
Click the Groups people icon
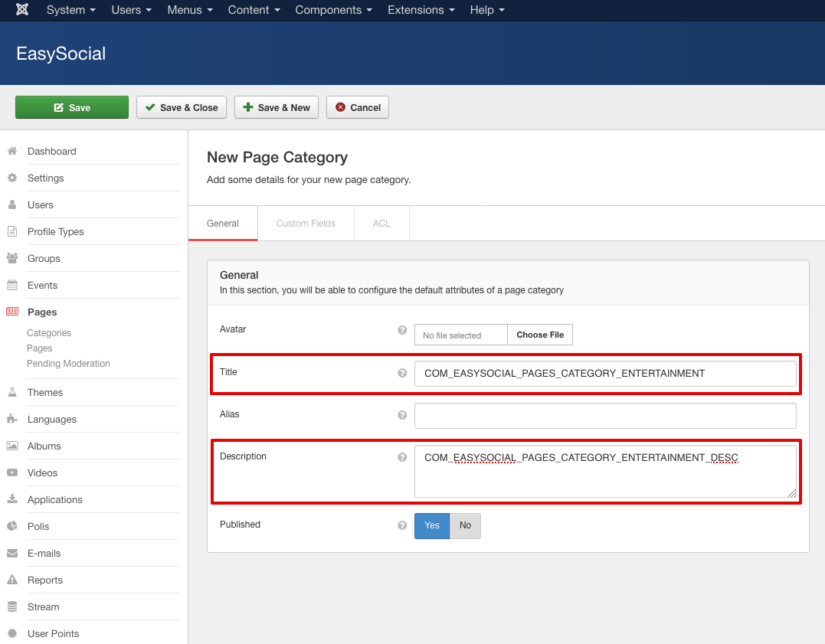tap(12, 258)
